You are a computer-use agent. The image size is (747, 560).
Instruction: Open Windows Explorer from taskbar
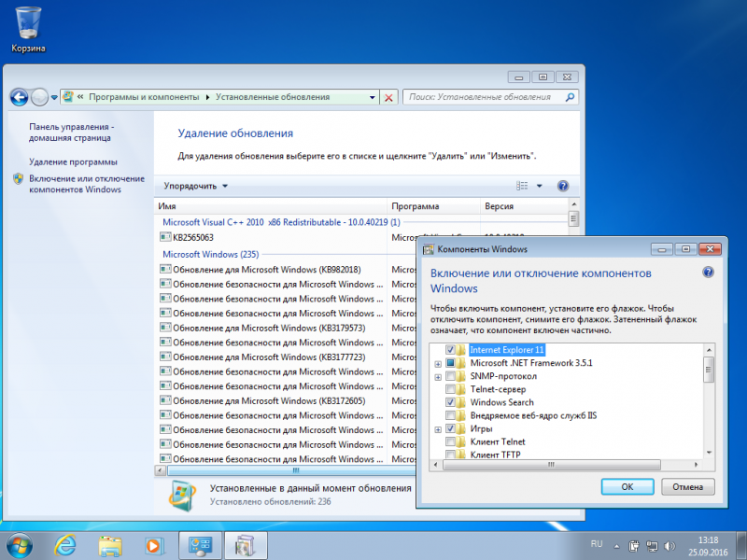[110, 546]
